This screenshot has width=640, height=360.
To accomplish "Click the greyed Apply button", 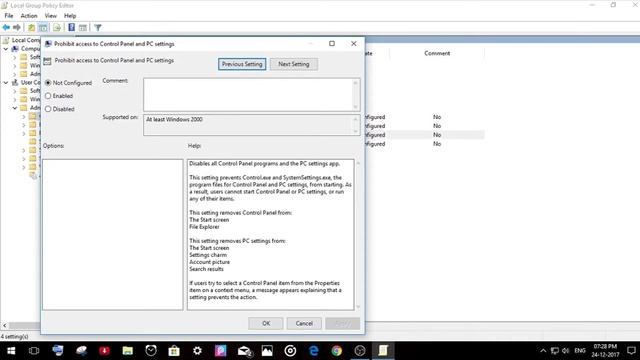I will coord(342,323).
